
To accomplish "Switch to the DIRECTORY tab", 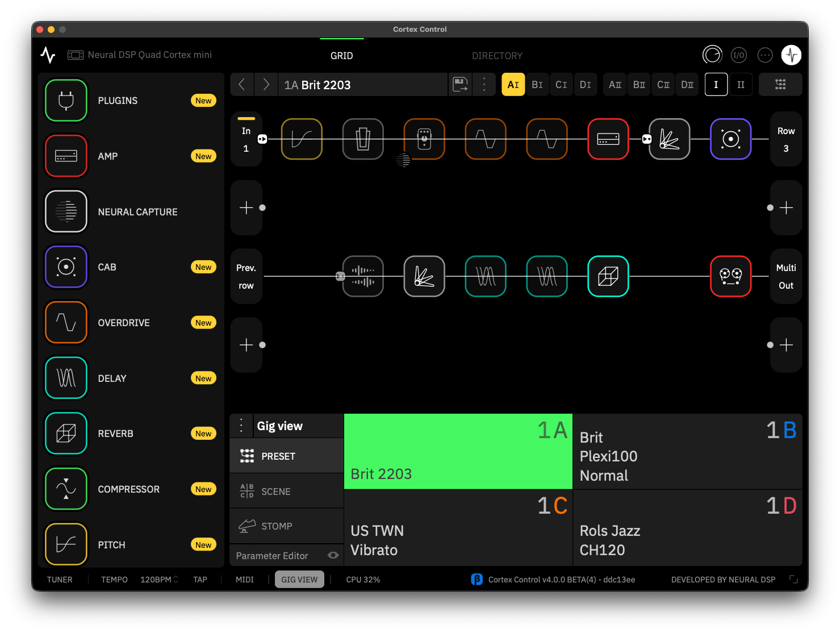I will (497, 56).
